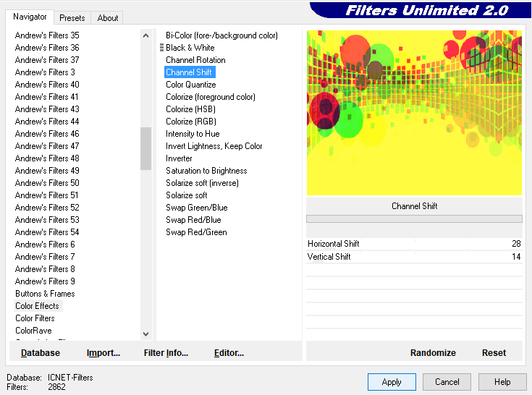Viewport: 532px width, 395px height.
Task: Click the category list scrollbar thumb
Action: pos(146,148)
